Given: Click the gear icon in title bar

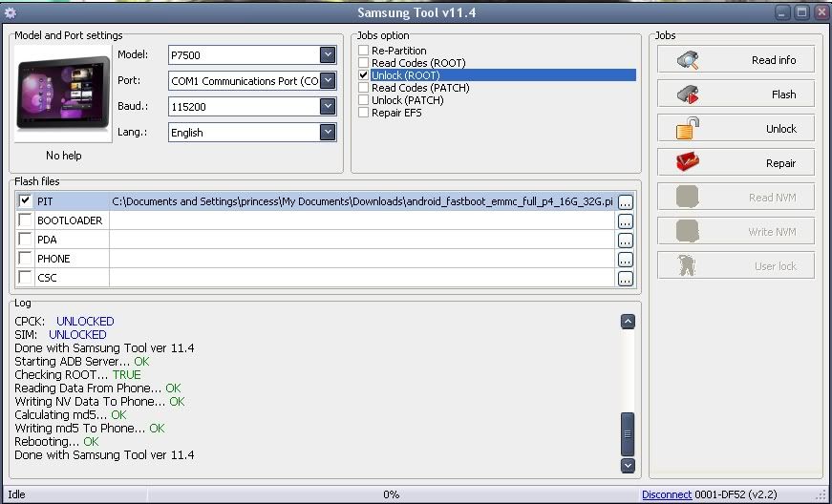Looking at the screenshot, I should 11,12.
